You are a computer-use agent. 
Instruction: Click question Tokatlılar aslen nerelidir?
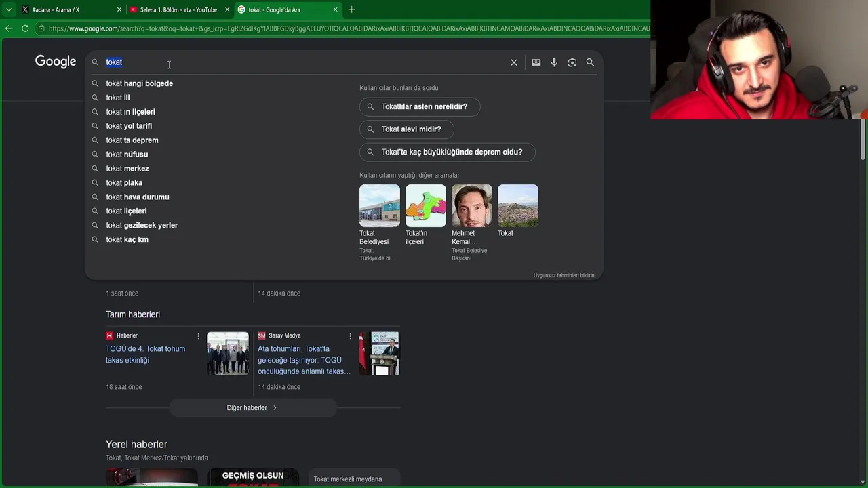pos(420,106)
